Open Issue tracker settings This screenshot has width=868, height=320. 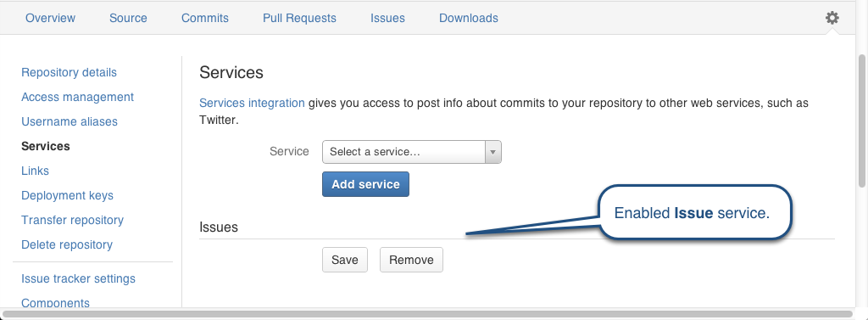78,278
